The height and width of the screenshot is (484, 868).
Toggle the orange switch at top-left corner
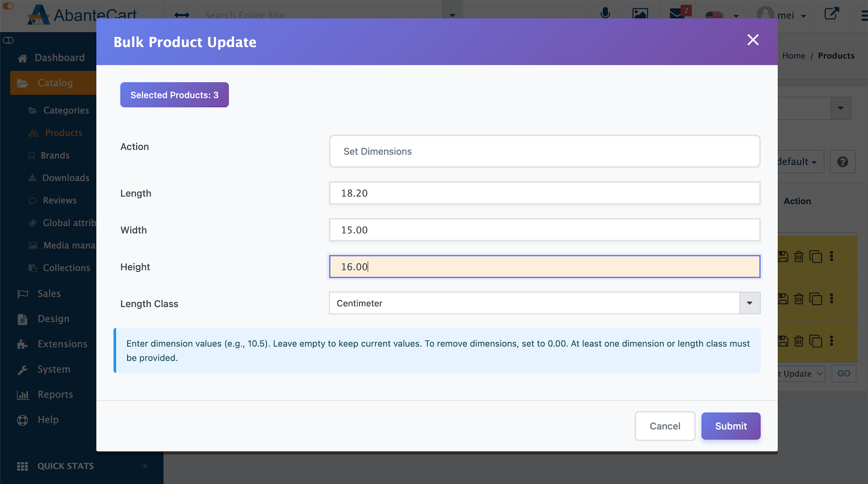click(8, 6)
